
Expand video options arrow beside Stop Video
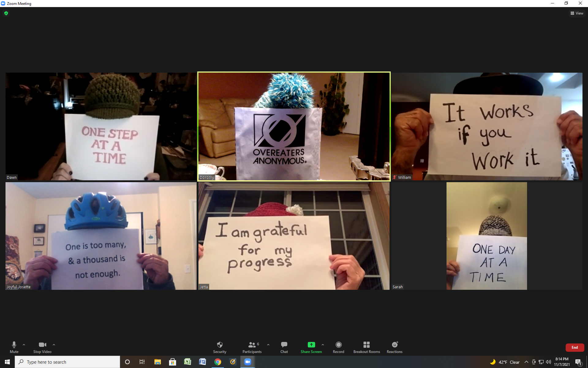54,345
